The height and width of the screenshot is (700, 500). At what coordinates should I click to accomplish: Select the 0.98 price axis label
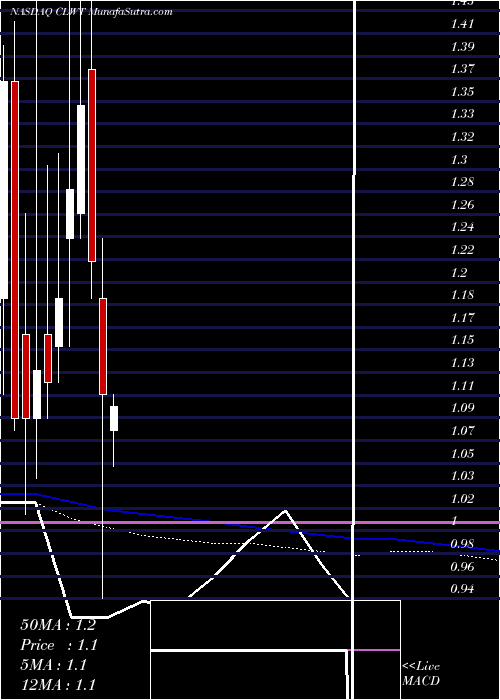[462, 544]
